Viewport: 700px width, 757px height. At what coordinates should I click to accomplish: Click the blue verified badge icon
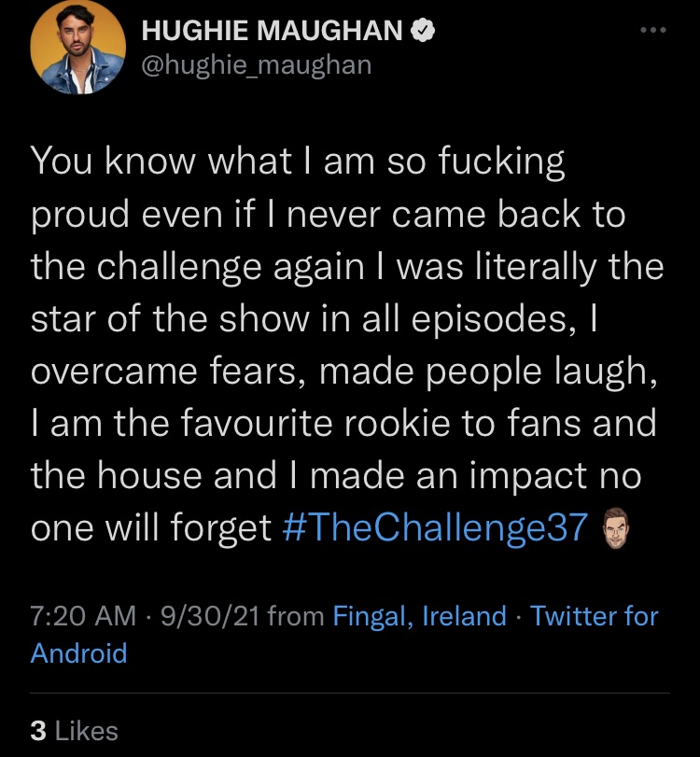[x=423, y=30]
